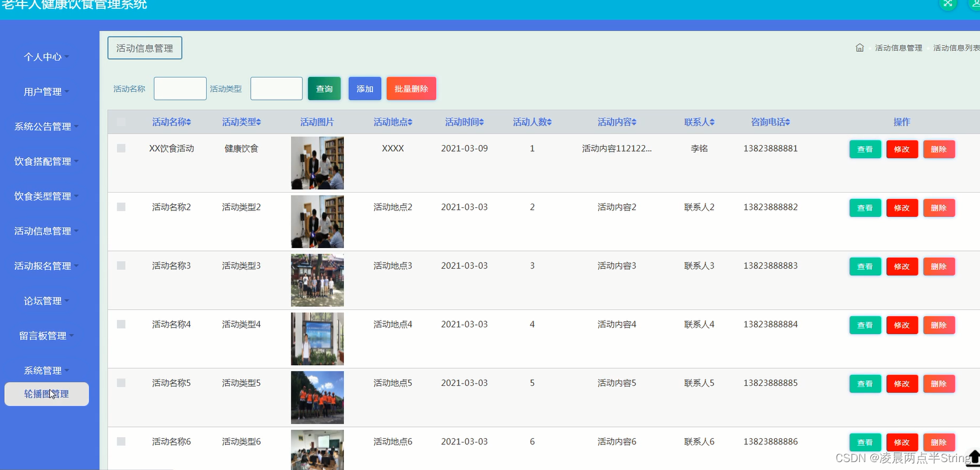
Task: Click the 健康饮食 type cell
Action: tap(241, 148)
